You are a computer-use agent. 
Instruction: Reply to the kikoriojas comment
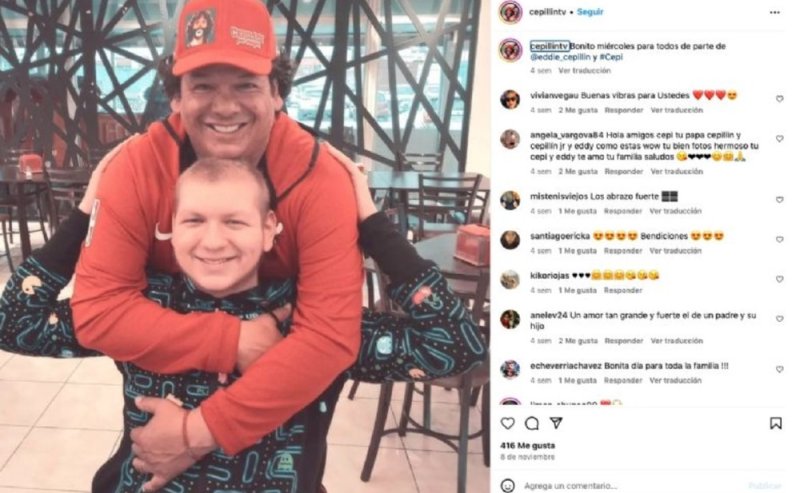[623, 290]
